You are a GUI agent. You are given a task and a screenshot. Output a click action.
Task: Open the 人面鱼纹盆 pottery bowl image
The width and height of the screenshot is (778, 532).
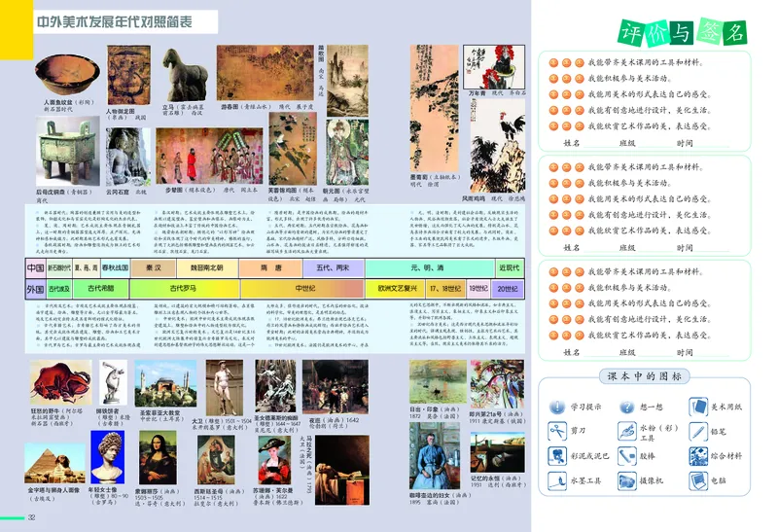pyautogui.click(x=67, y=75)
